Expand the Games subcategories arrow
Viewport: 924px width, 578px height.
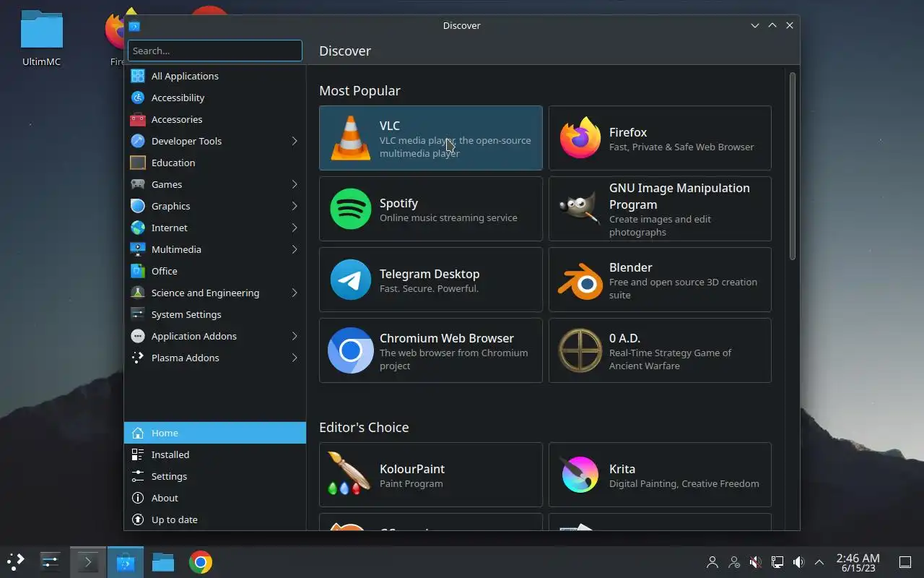point(295,184)
